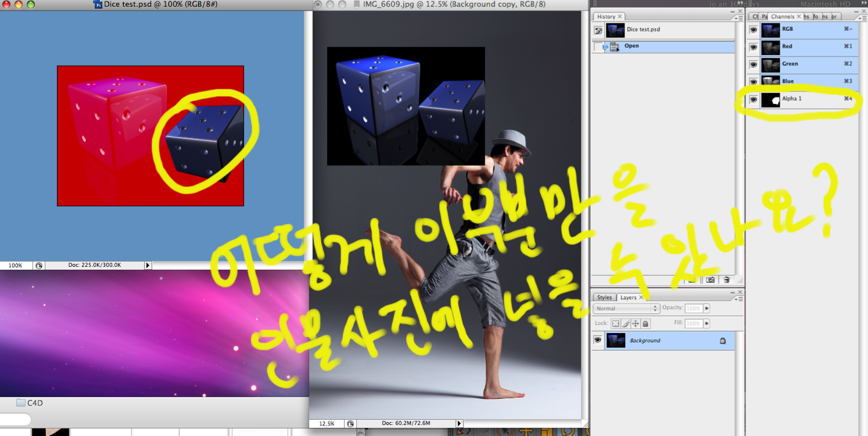
Task: Click the status icon next to 100% zoom
Action: click(39, 265)
